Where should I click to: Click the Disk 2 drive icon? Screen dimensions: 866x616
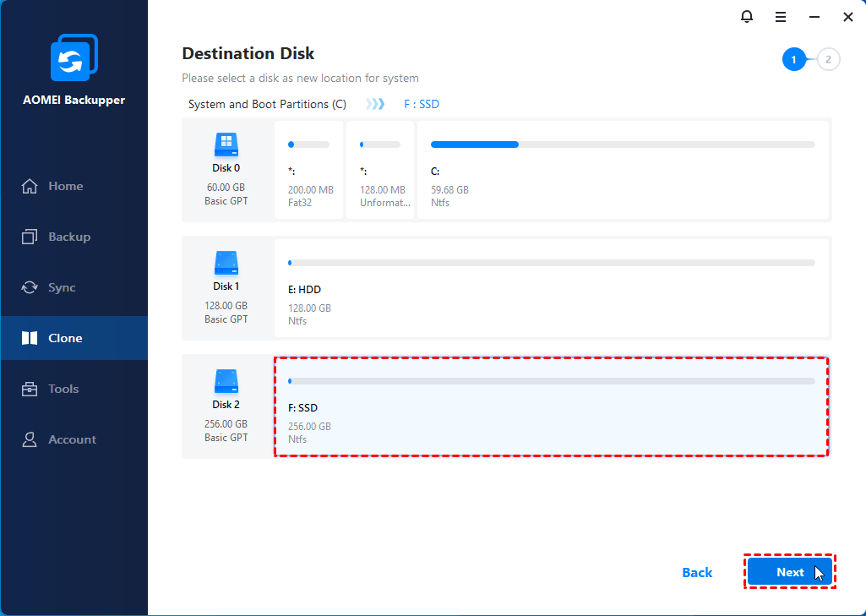point(226,382)
